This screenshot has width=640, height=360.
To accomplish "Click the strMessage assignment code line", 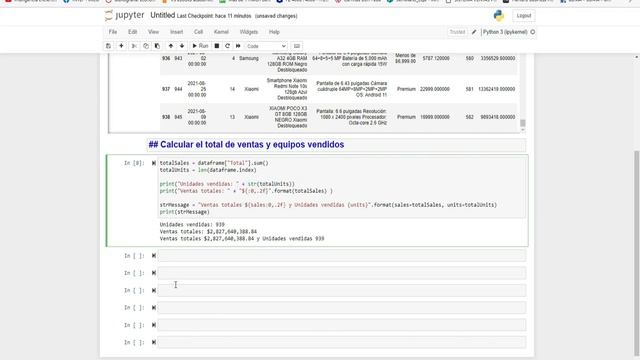I will click(x=328, y=205).
